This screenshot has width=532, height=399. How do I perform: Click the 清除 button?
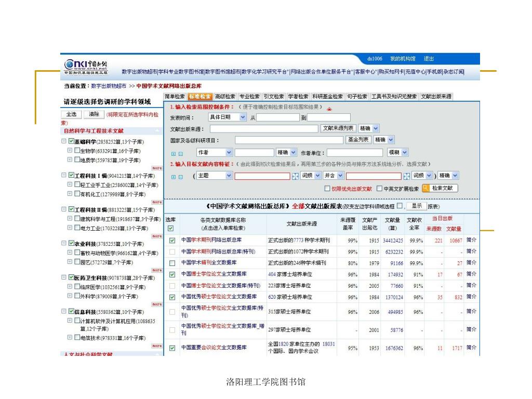(94, 114)
